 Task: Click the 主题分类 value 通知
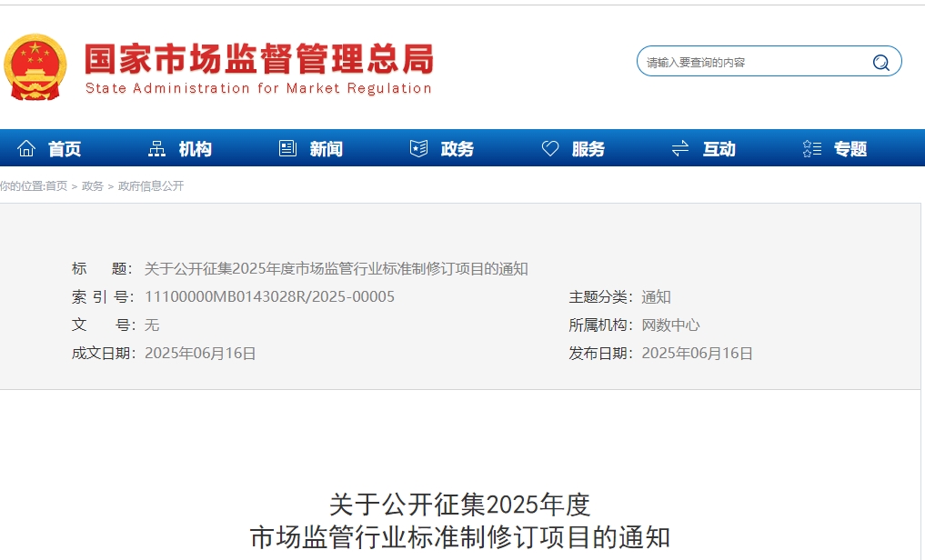coord(656,296)
